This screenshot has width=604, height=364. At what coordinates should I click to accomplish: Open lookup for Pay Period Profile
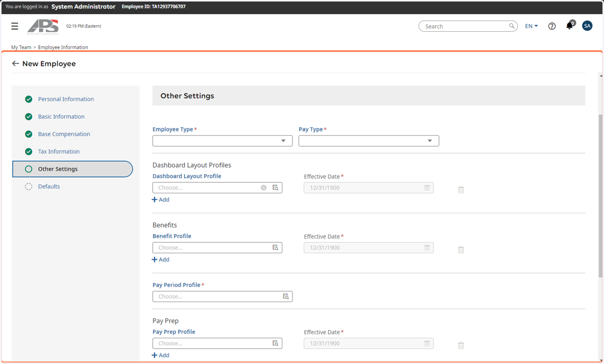pos(285,297)
